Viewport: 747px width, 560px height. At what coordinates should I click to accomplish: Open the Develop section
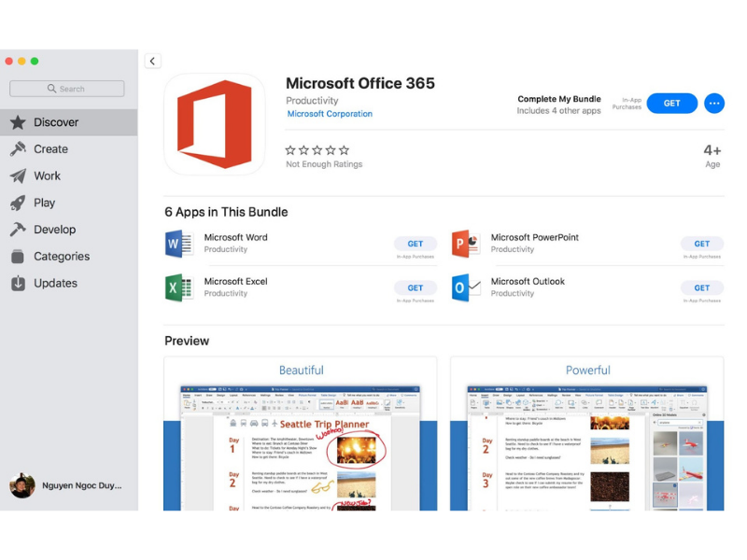click(x=69, y=230)
